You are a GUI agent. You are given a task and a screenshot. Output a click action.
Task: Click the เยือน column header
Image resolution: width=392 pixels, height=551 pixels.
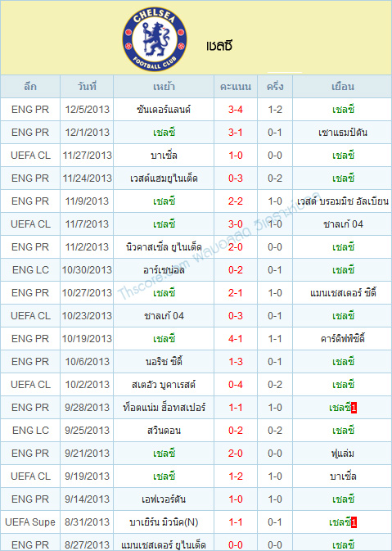(x=343, y=87)
